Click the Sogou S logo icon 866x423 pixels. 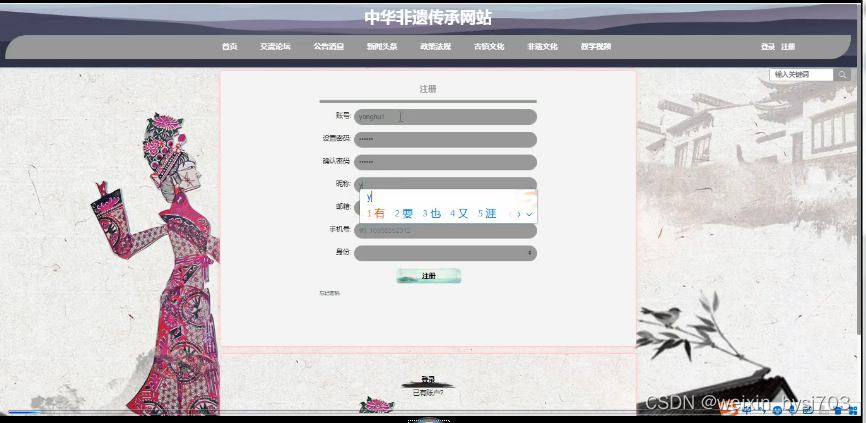(x=729, y=410)
